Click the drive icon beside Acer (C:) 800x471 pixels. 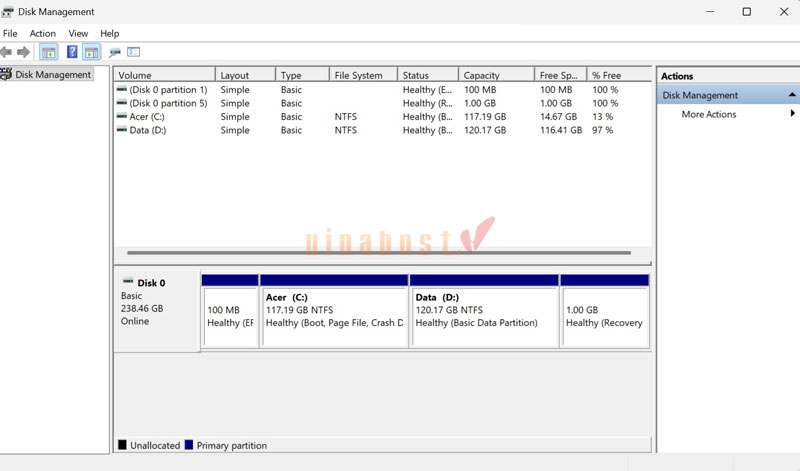tap(122, 116)
